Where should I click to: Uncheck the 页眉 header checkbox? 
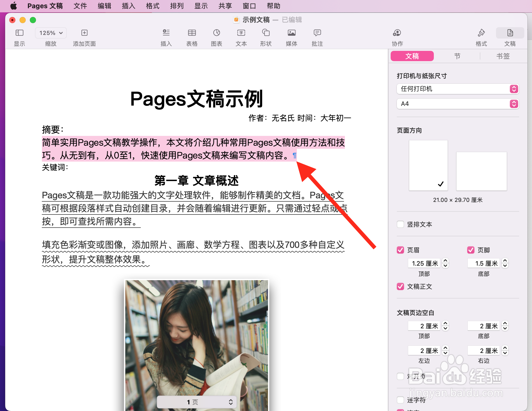[x=400, y=250]
